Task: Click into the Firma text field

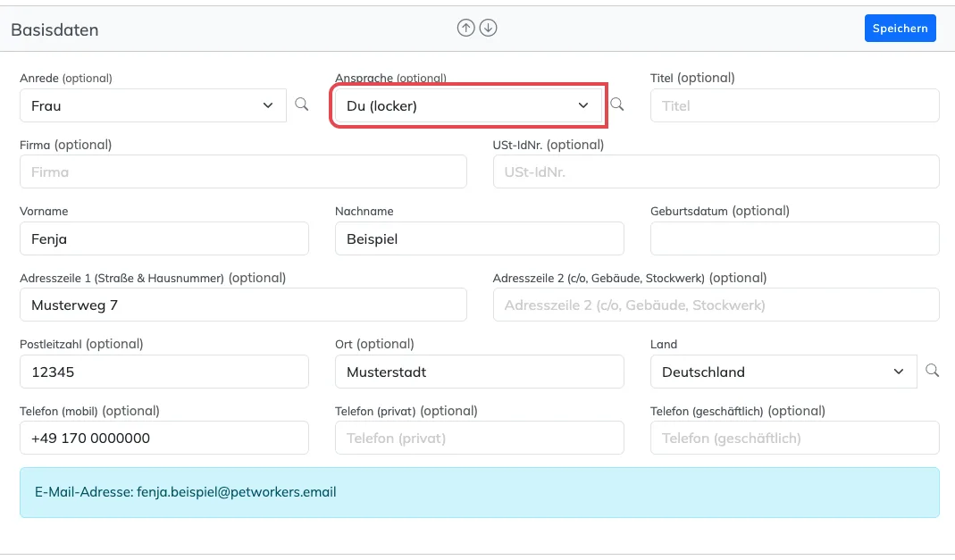Action: [x=243, y=171]
